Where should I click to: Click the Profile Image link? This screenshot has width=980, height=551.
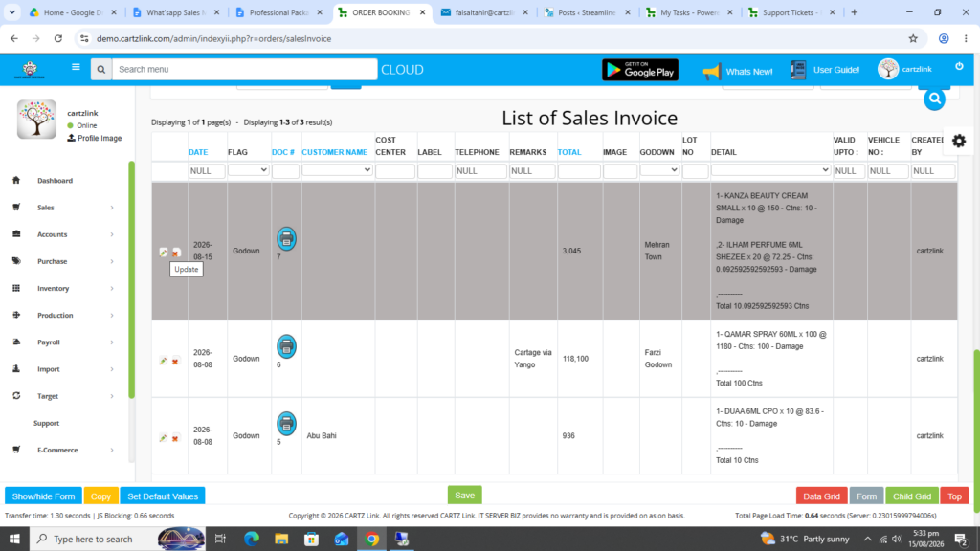[x=95, y=138]
